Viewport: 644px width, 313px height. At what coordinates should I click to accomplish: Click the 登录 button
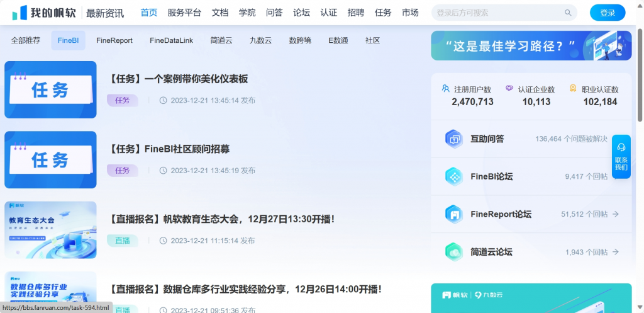608,13
